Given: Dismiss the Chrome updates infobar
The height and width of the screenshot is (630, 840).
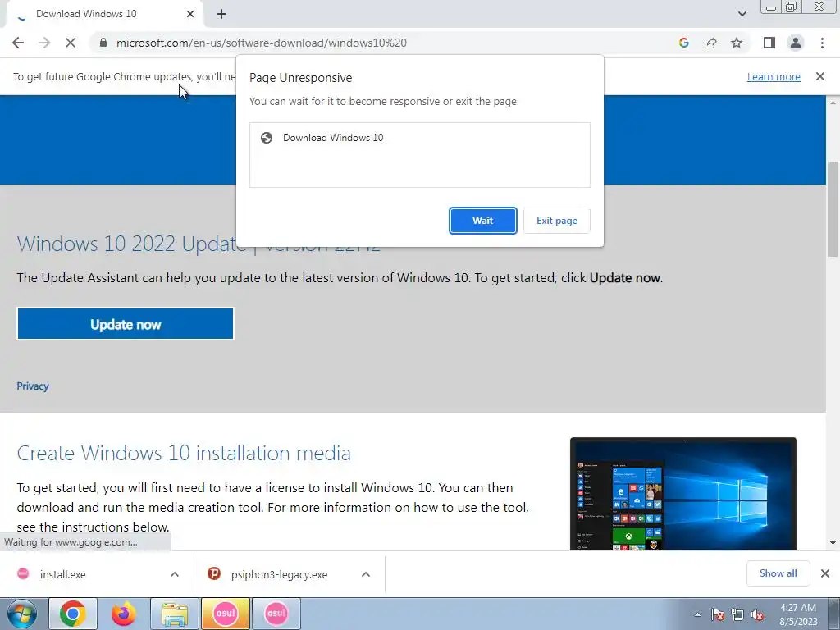Looking at the screenshot, I should pos(819,76).
